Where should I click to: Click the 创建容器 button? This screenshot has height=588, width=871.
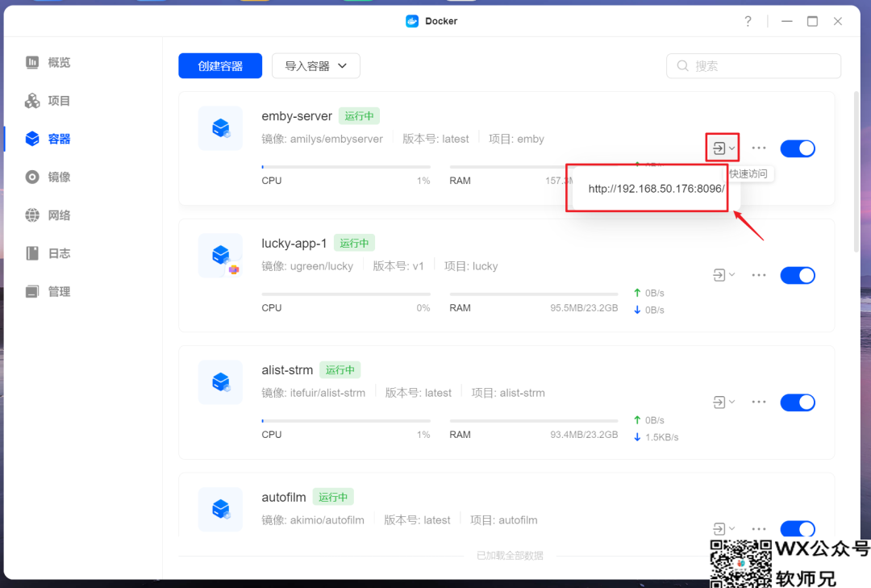tap(220, 65)
